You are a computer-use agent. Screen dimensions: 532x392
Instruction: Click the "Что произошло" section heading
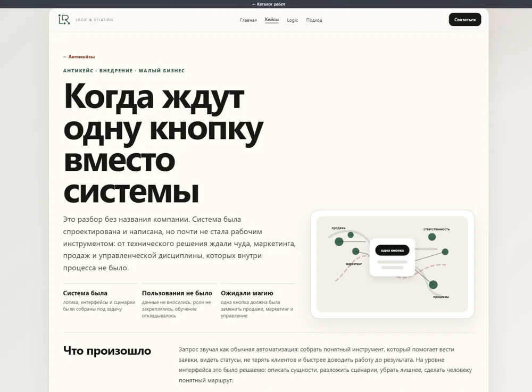click(107, 351)
